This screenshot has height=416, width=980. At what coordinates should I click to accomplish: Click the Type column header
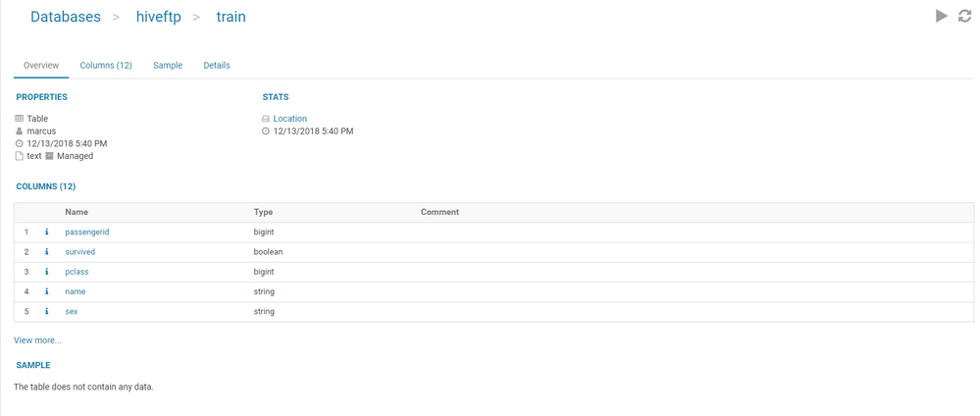tap(263, 212)
